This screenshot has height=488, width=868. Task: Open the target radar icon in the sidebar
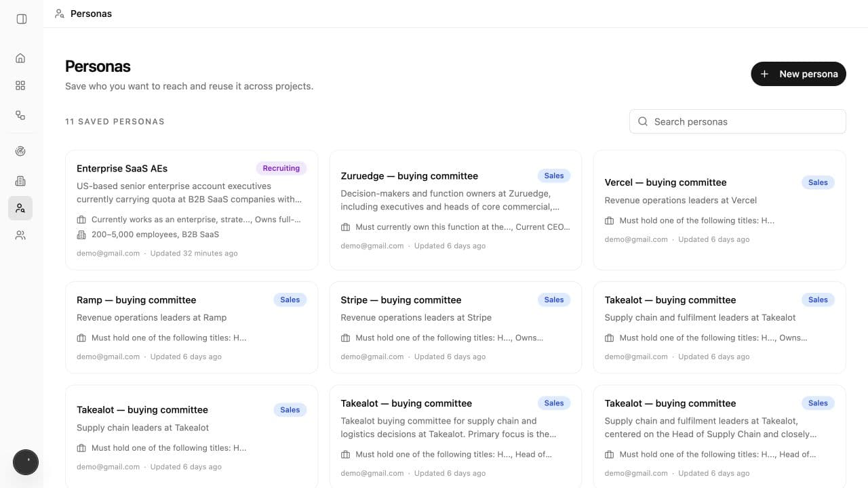20,151
